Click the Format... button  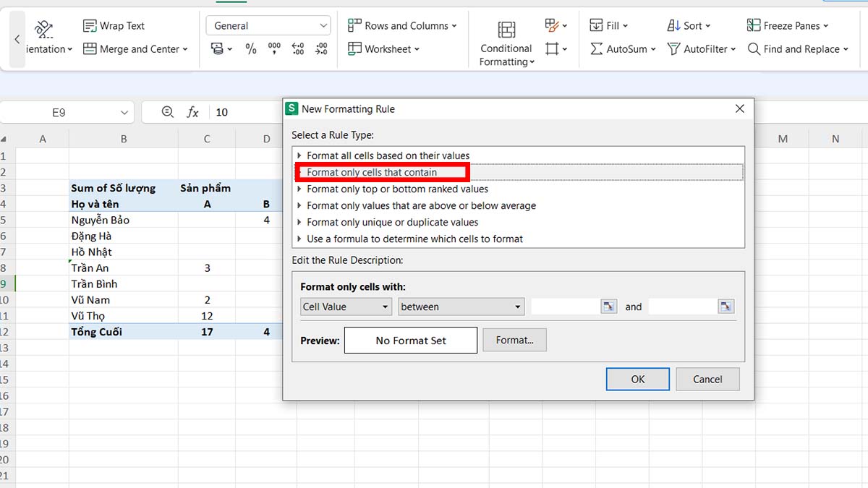click(x=515, y=340)
